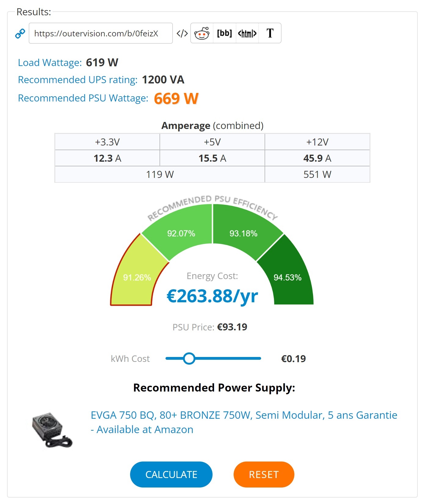Click inside the outervision share URL field
Viewport: 426px width, 504px height.
(x=101, y=33)
